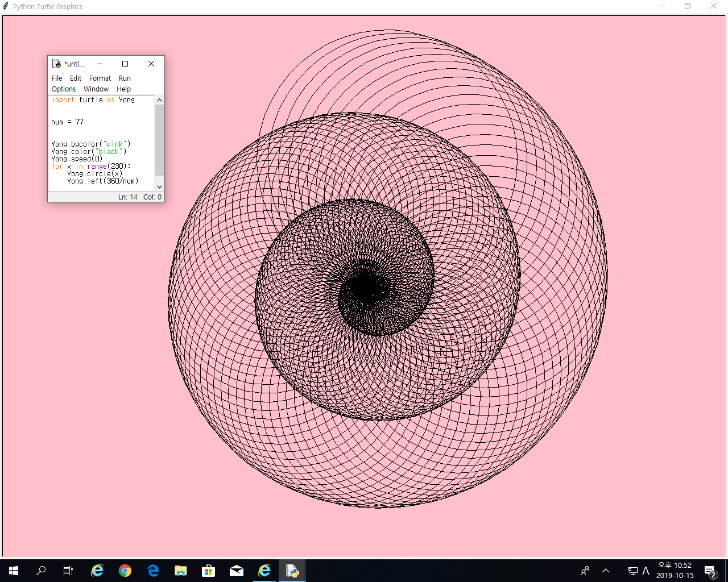Click the IDLE editor window title icon
This screenshot has height=582, width=728.
[56, 64]
